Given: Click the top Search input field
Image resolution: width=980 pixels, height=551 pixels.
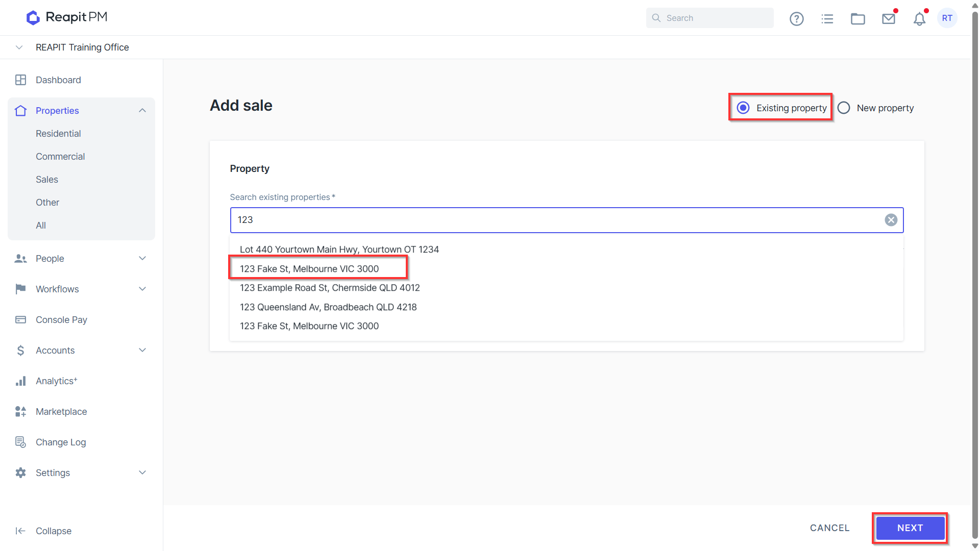Looking at the screenshot, I should (x=709, y=18).
